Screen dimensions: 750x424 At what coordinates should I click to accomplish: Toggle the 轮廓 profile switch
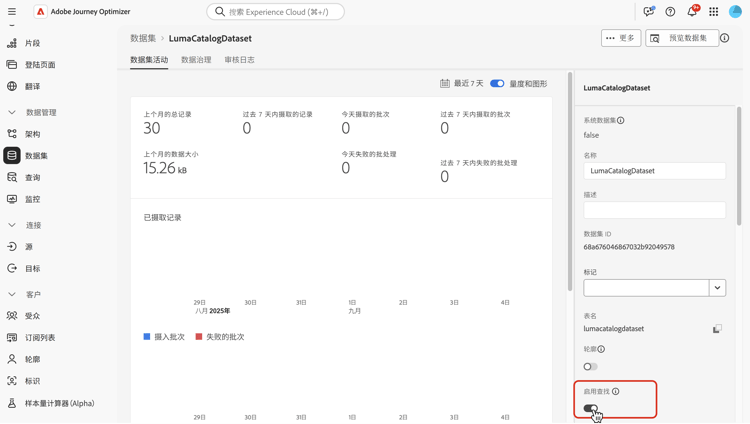tap(590, 367)
